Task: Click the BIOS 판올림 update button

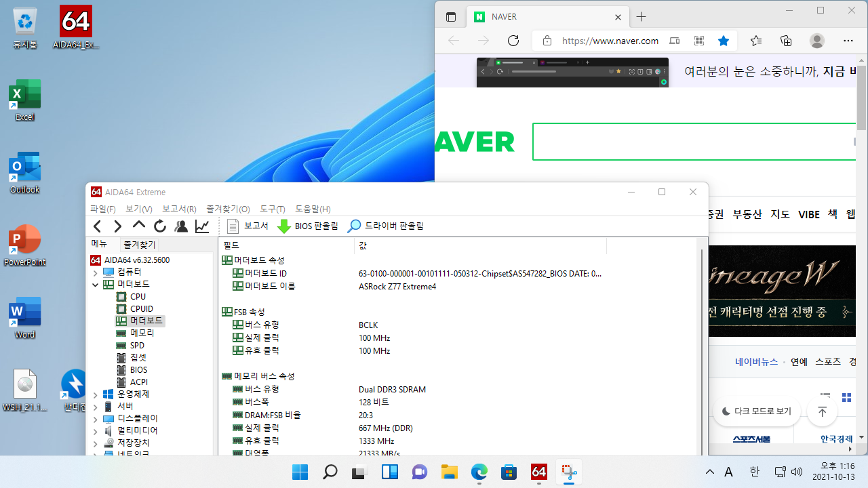Action: tap(308, 226)
